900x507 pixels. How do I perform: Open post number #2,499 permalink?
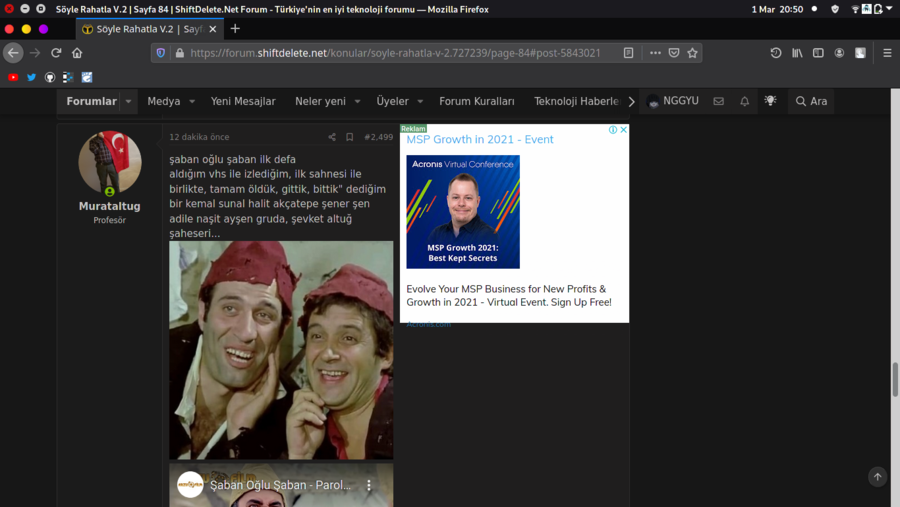[379, 137]
